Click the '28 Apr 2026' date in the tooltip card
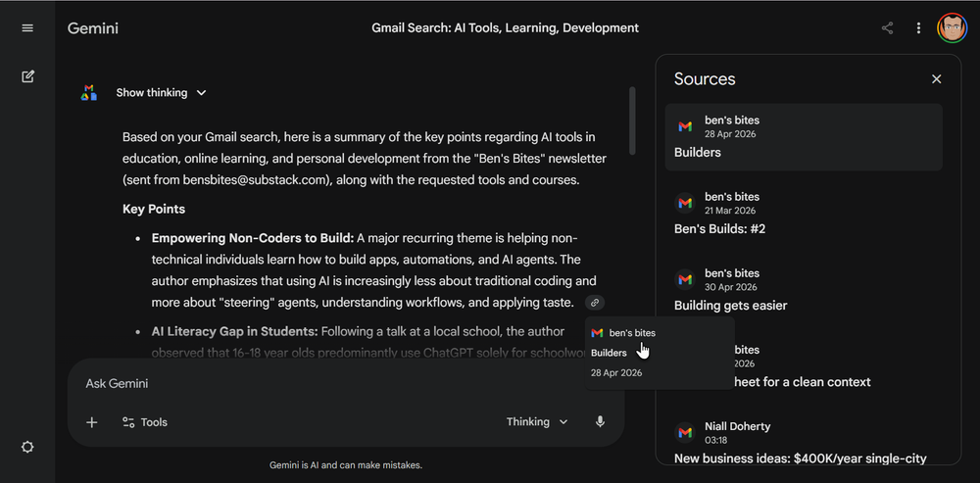Viewport: 980px width, 483px height. point(616,373)
